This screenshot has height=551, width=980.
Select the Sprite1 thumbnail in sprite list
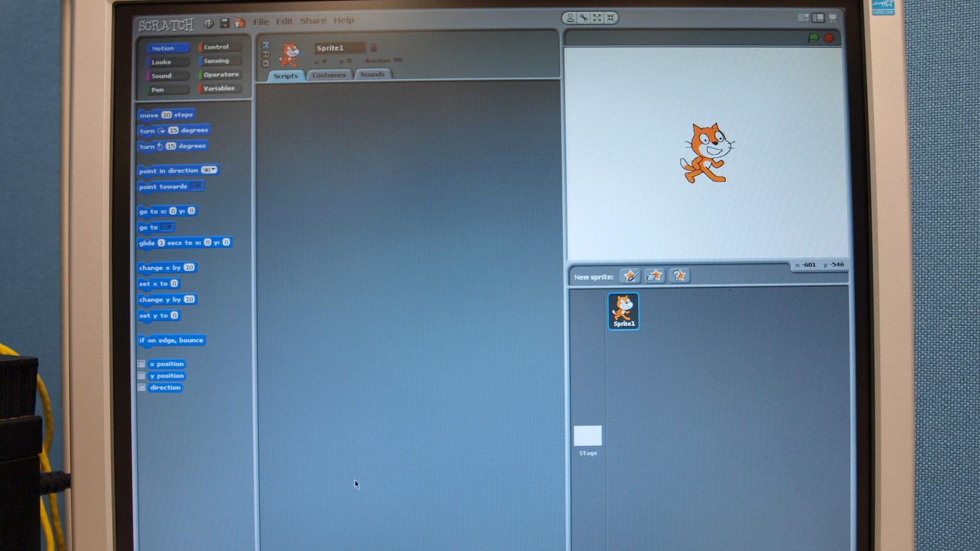click(624, 311)
